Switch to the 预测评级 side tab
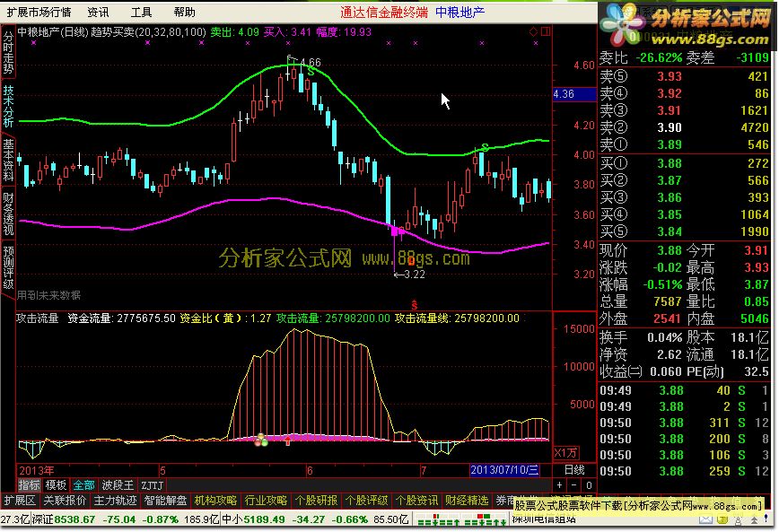The width and height of the screenshot is (779, 532). (8, 267)
